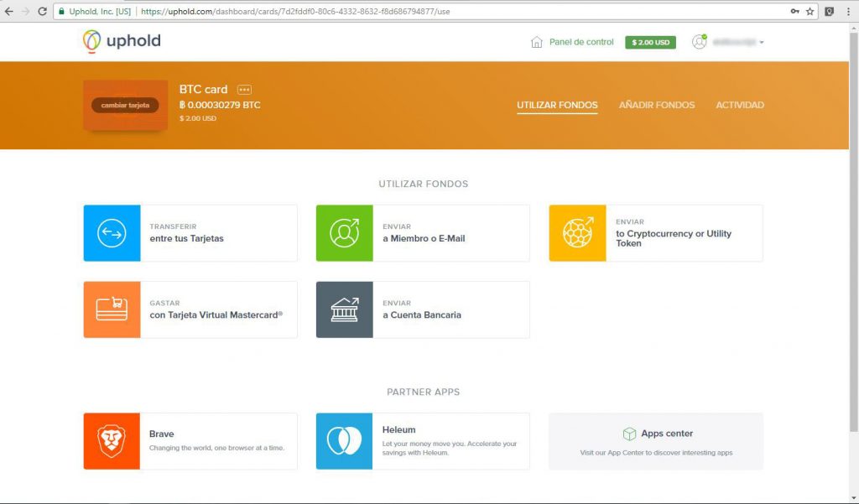Click the orange virtual card icon
This screenshot has height=504, width=859.
coord(112,309)
